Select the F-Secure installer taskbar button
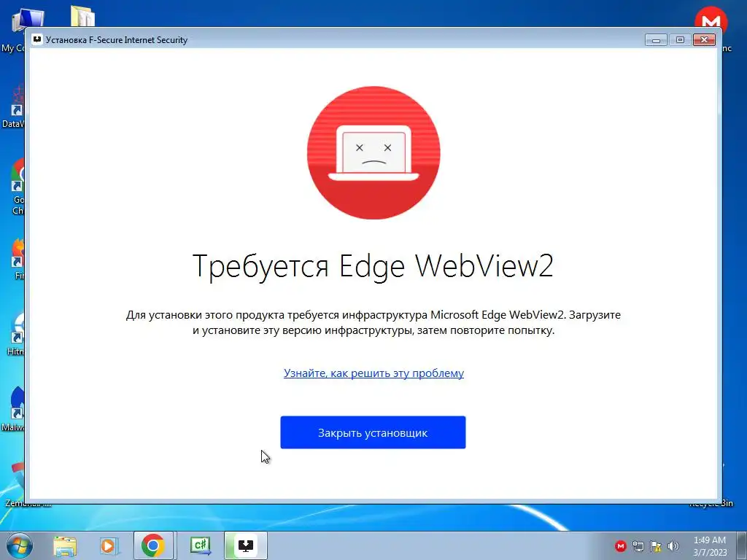747x560 pixels. pyautogui.click(x=245, y=545)
